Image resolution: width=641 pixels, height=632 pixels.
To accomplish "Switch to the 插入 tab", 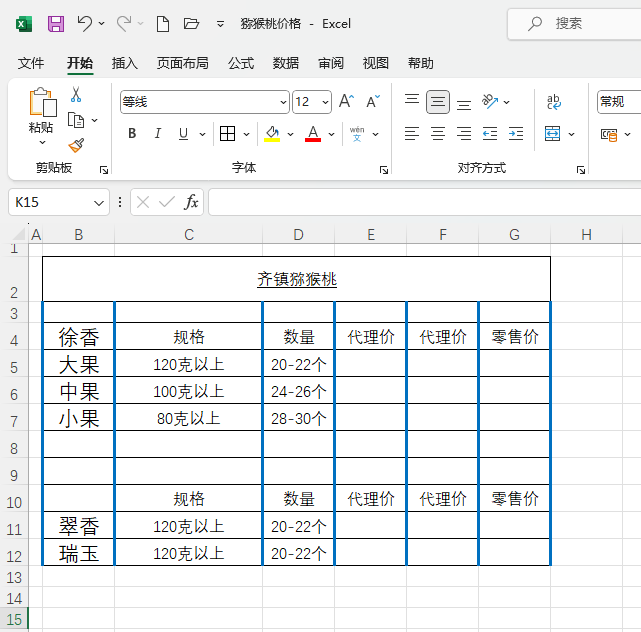I will (x=125, y=63).
